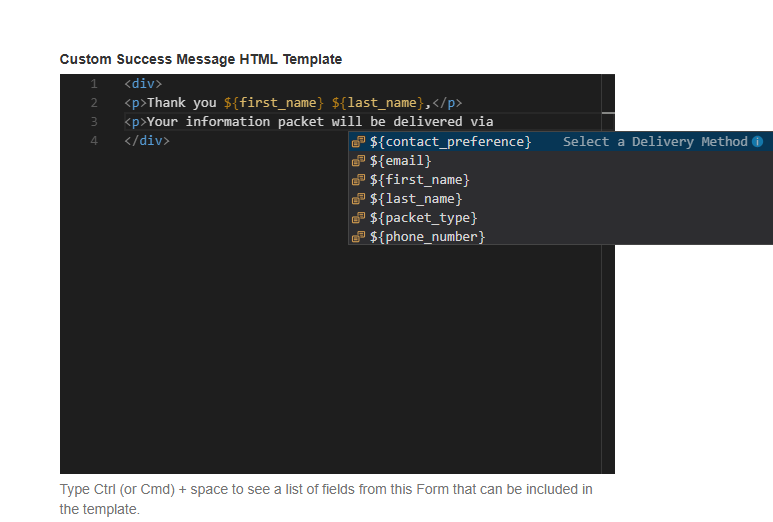This screenshot has height=522, width=773.
Task: Open info icon beside Select a Delivery Method
Action: (758, 142)
